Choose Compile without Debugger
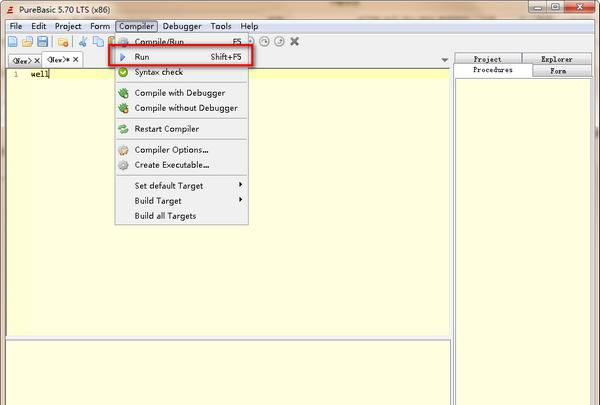The image size is (600, 405). (181, 108)
